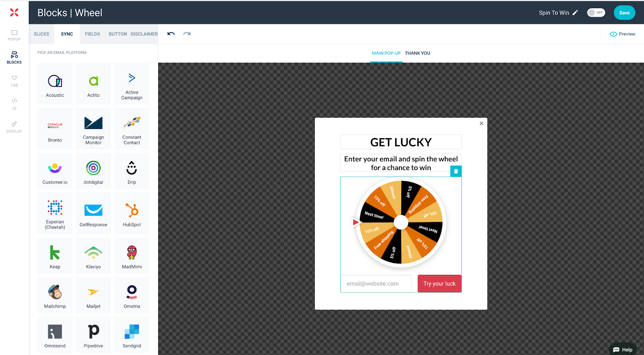
Task: Open the Thank You view tab
Action: point(417,53)
